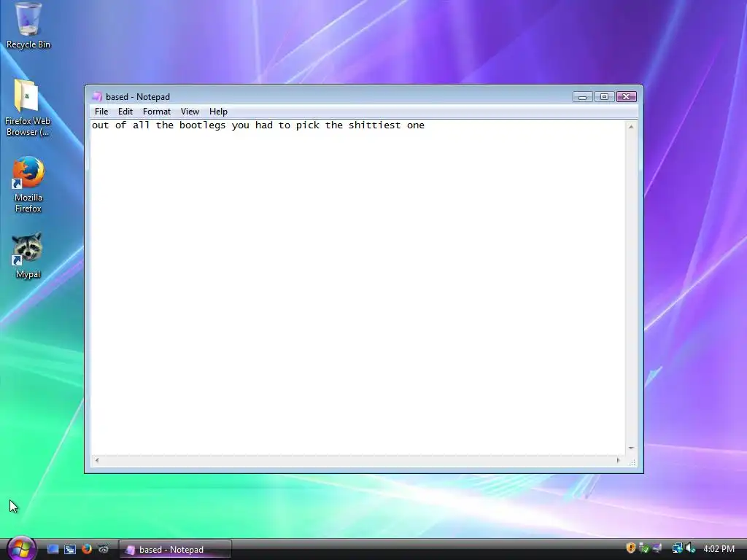Minimize the Notepad window

[x=582, y=97]
